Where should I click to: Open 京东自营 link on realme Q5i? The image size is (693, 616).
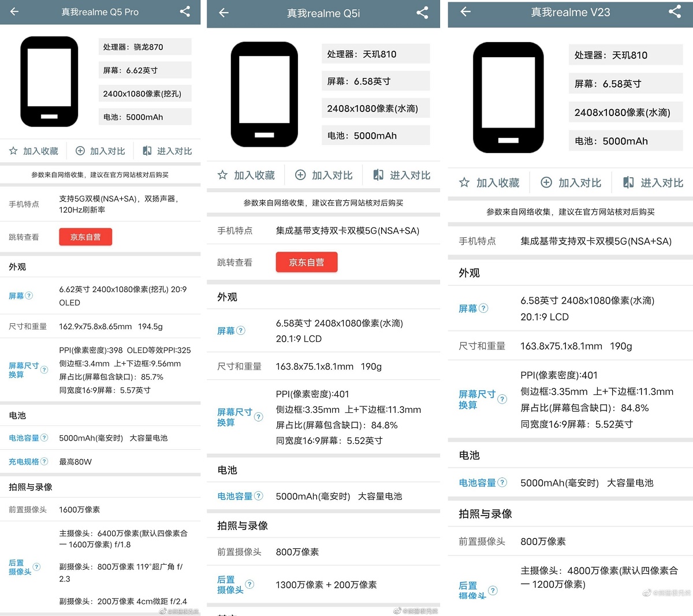(x=307, y=262)
